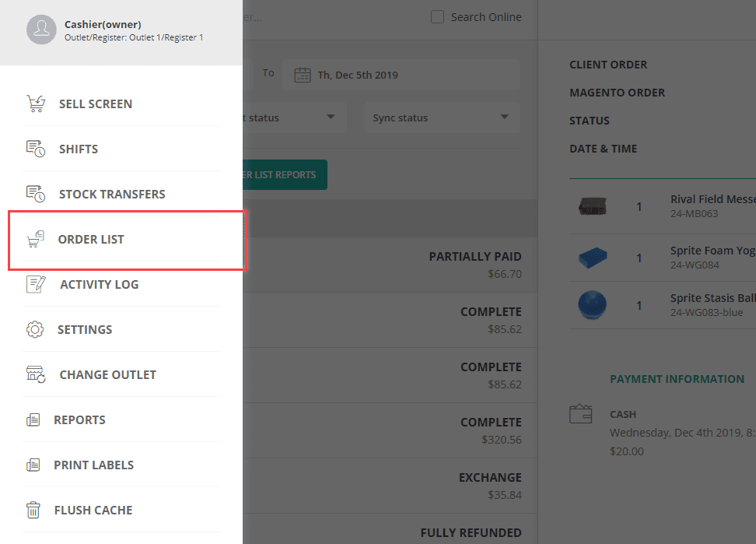756x544 pixels.
Task: Click the Settings gear icon
Action: pyautogui.click(x=35, y=329)
